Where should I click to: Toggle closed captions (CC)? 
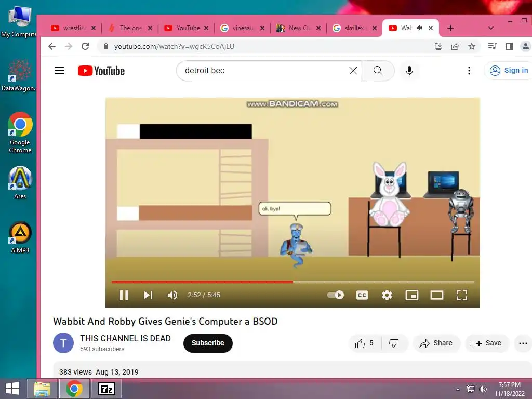click(x=362, y=295)
